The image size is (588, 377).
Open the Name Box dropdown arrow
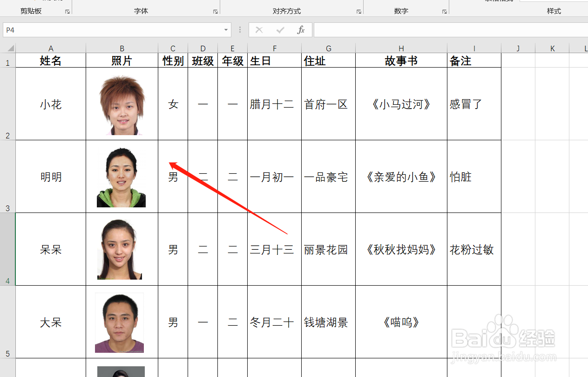click(x=226, y=29)
